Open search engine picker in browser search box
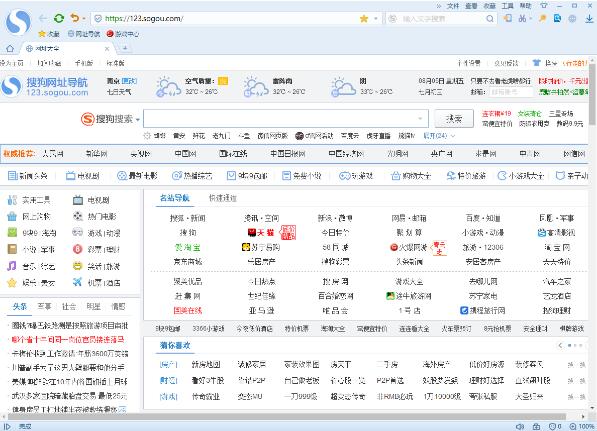This screenshot has width=597, height=431. (393, 18)
